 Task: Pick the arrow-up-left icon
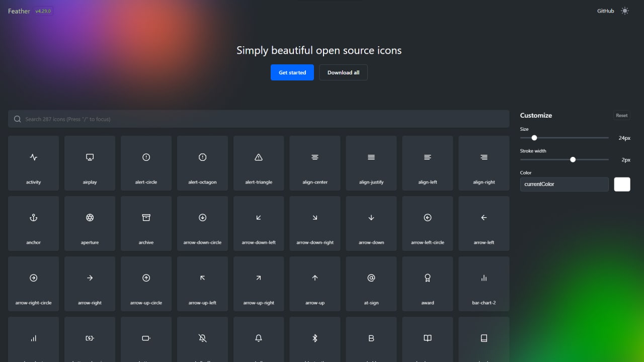[202, 284]
